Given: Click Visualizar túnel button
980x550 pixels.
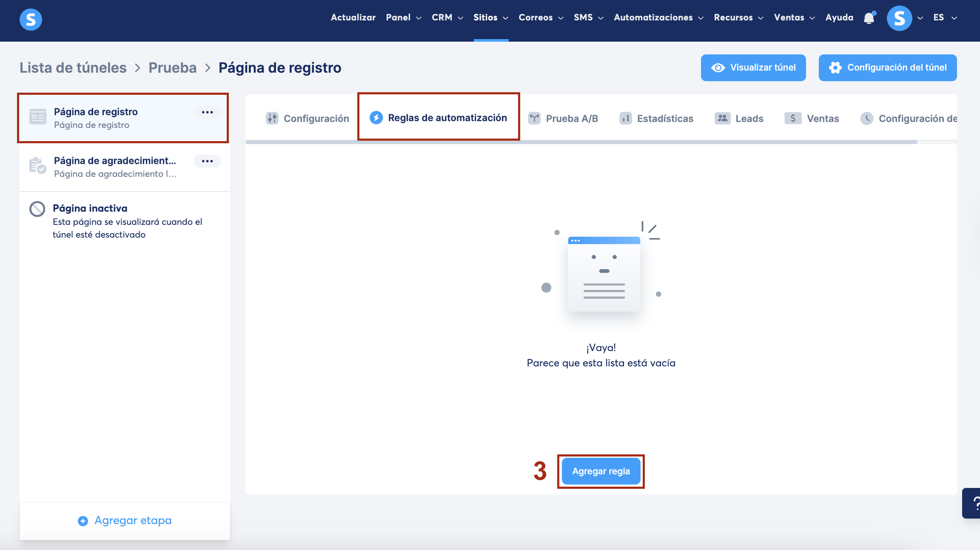Looking at the screenshot, I should (753, 68).
